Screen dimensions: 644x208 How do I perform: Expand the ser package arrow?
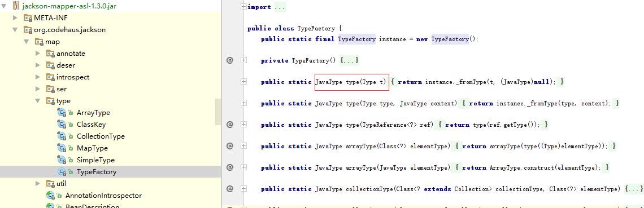coord(38,89)
